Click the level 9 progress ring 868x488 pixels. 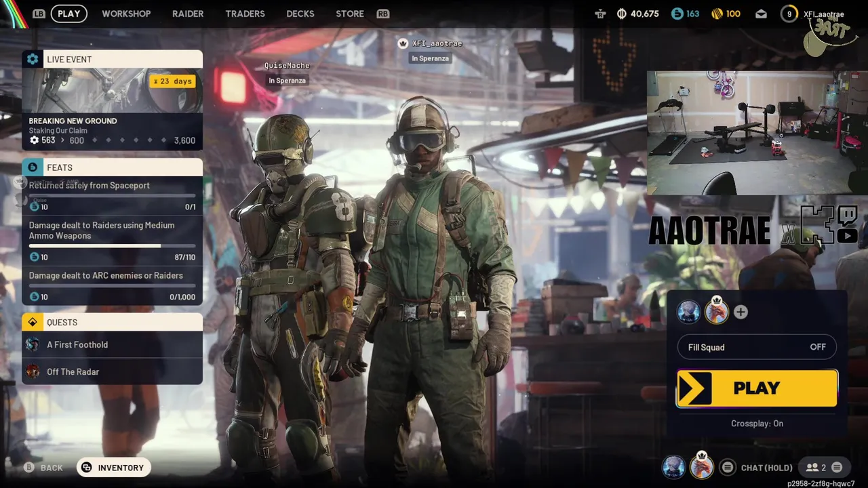(789, 14)
